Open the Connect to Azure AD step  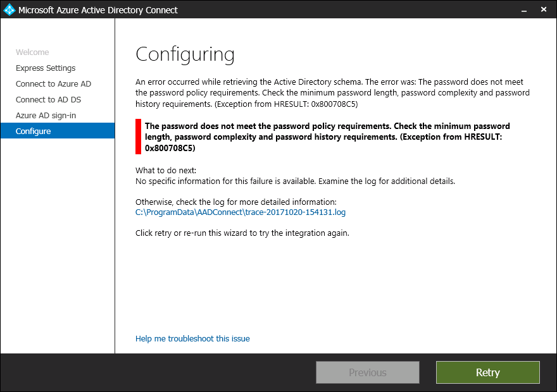coord(54,84)
